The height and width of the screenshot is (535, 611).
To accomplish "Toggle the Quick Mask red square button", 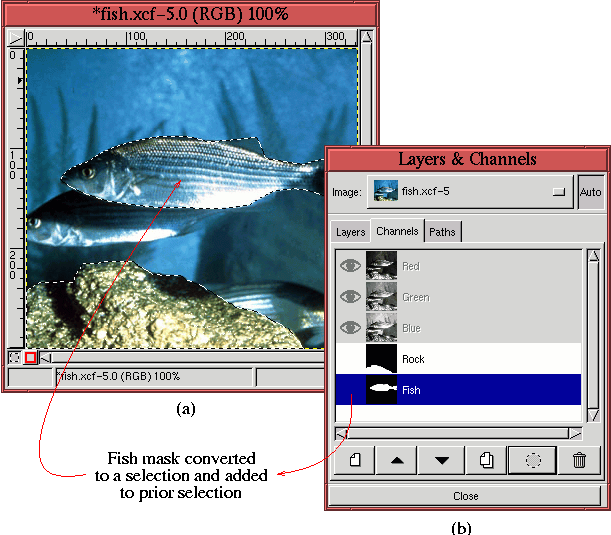I will point(30,357).
